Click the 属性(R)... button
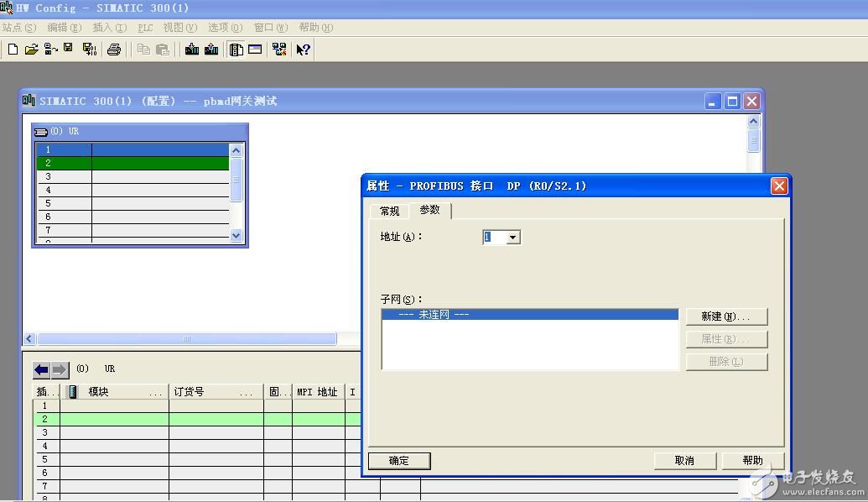The height and width of the screenshot is (502, 868). (726, 339)
